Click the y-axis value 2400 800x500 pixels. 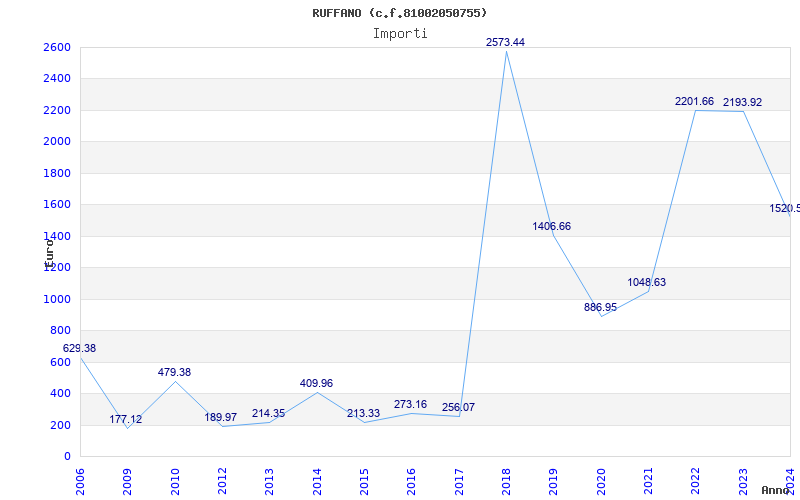point(57,79)
